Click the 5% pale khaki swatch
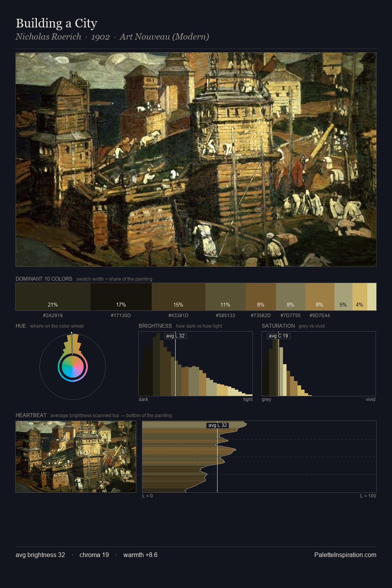 click(x=343, y=297)
